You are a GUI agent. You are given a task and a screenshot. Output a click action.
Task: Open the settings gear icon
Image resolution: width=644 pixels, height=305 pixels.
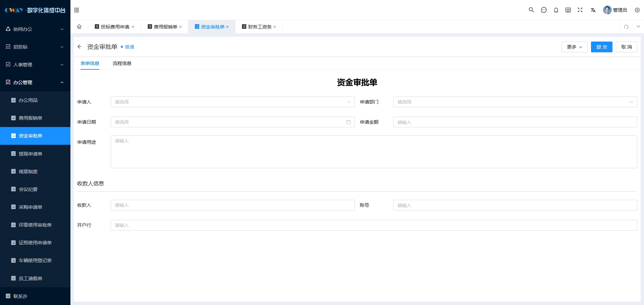pos(637,10)
